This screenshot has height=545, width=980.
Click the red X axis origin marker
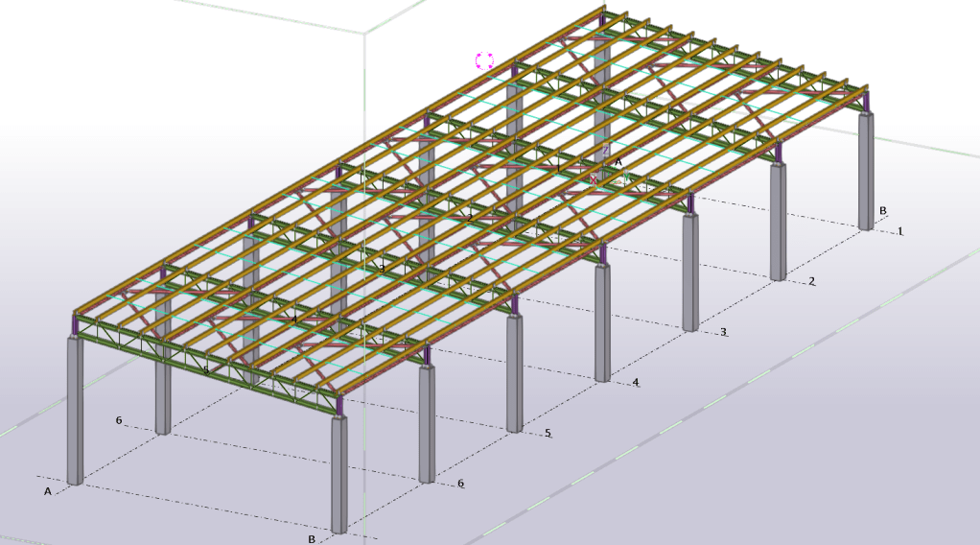(x=594, y=179)
